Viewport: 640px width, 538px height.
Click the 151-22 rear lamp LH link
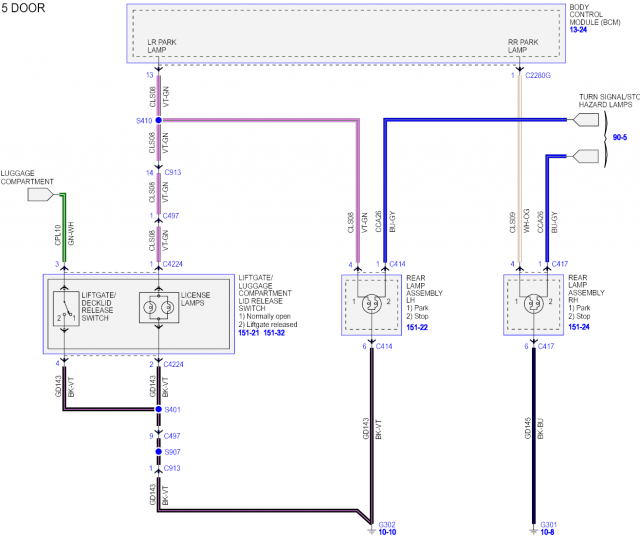(x=418, y=327)
